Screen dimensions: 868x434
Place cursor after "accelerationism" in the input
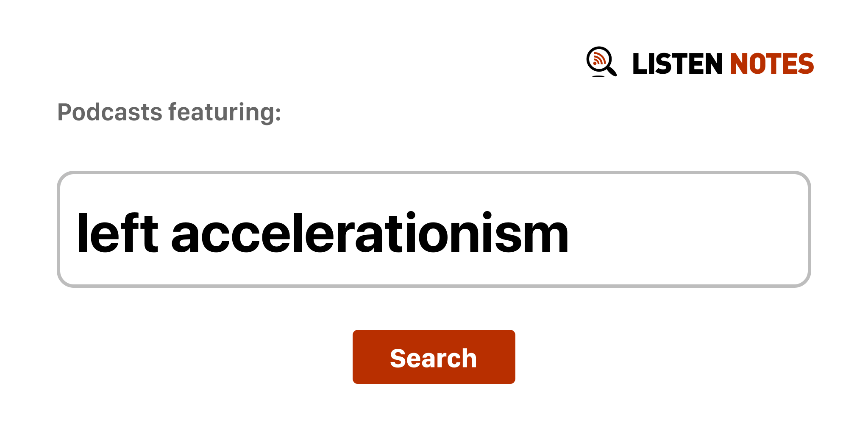pyautogui.click(x=570, y=233)
